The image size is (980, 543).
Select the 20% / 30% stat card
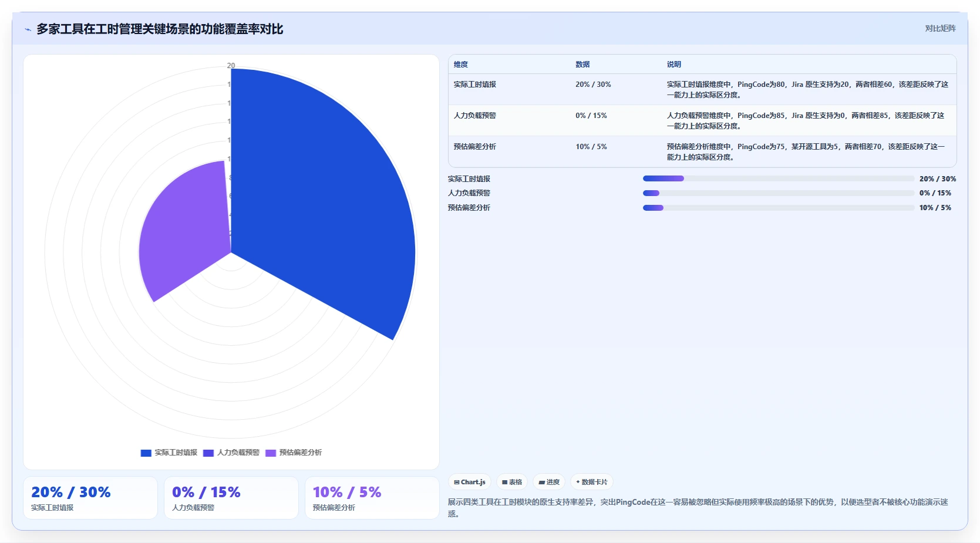coord(90,498)
